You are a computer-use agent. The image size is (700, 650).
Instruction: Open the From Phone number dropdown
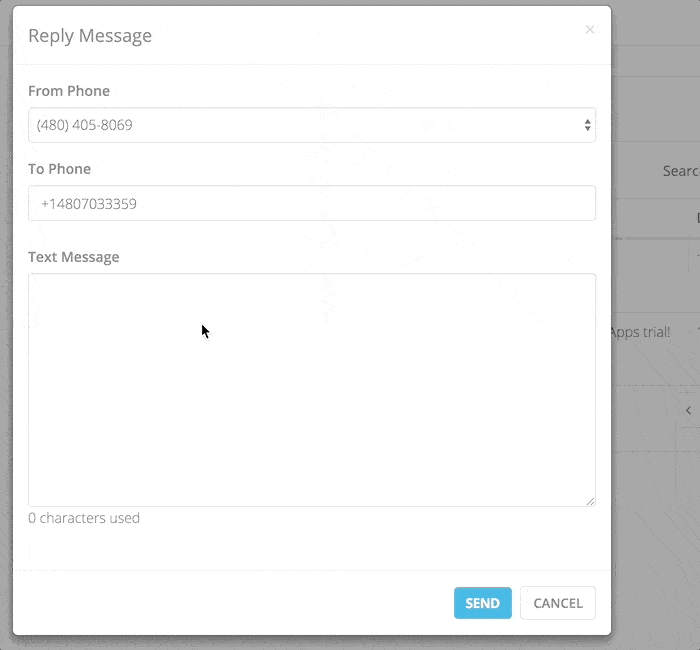pos(312,125)
